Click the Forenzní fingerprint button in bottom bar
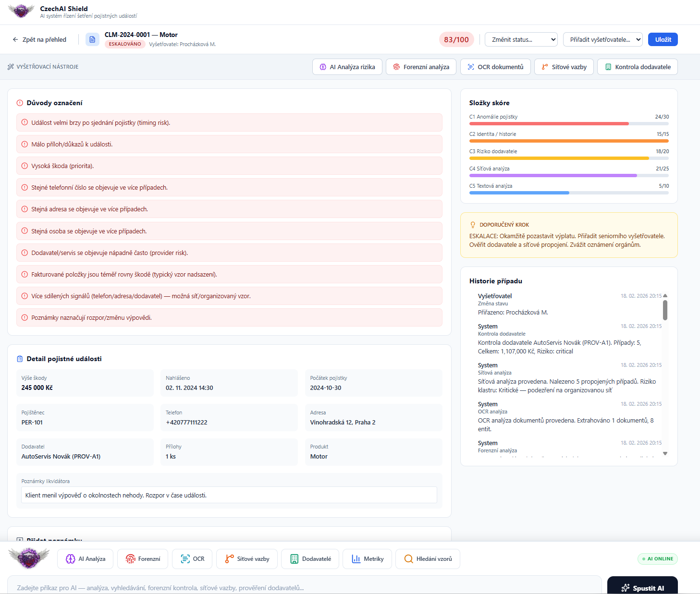 (x=143, y=559)
